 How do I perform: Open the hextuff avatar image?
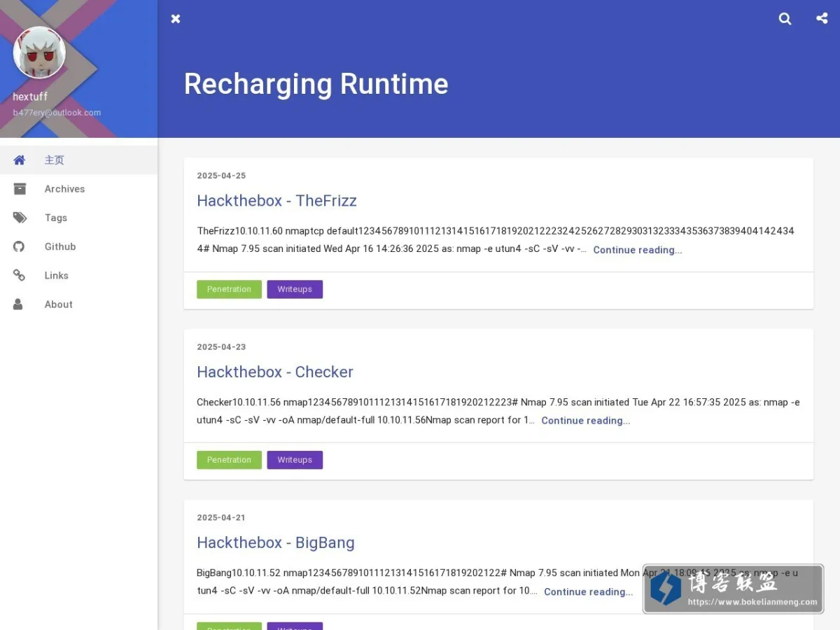click(39, 52)
